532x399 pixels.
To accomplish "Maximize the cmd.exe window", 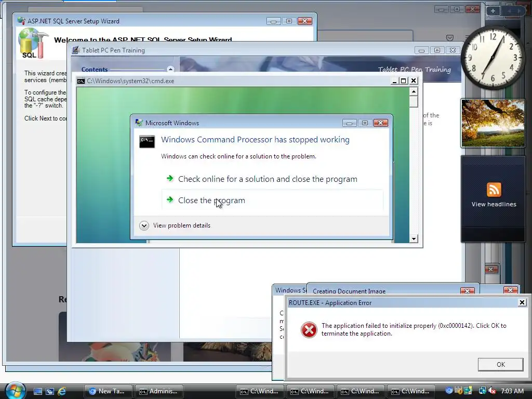I will coord(403,81).
